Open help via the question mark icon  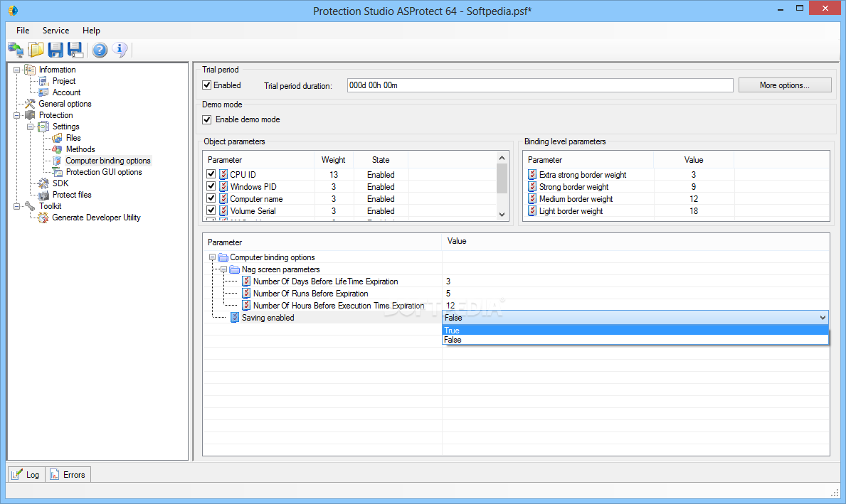tap(100, 50)
